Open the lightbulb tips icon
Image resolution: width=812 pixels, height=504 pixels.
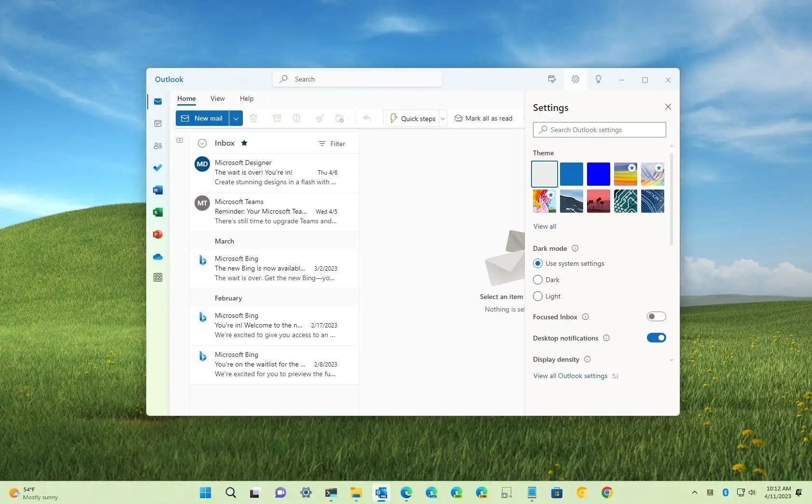pyautogui.click(x=598, y=79)
